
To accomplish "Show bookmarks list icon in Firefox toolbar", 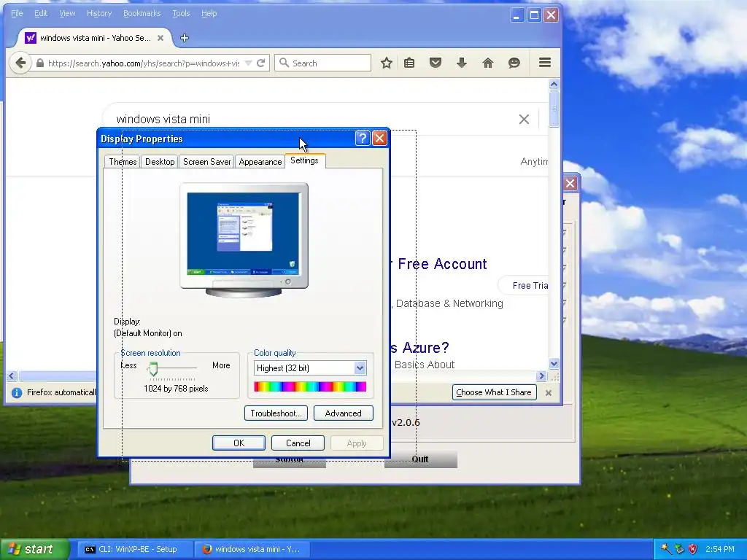I will click(409, 63).
